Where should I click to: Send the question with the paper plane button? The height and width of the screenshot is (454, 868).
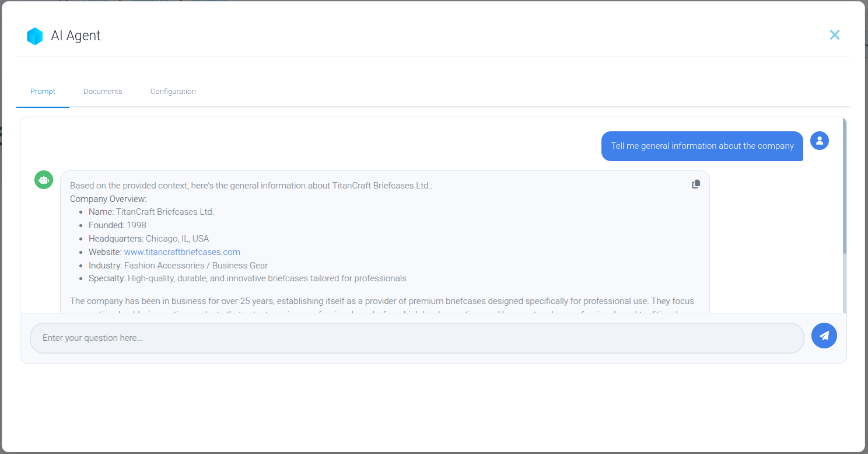click(x=824, y=336)
